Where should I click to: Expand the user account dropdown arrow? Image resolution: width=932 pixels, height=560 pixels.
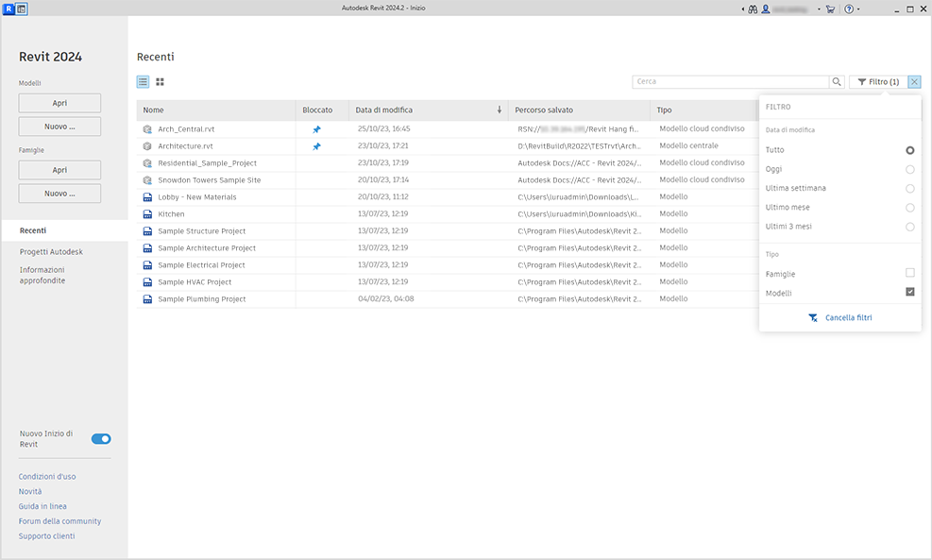819,9
